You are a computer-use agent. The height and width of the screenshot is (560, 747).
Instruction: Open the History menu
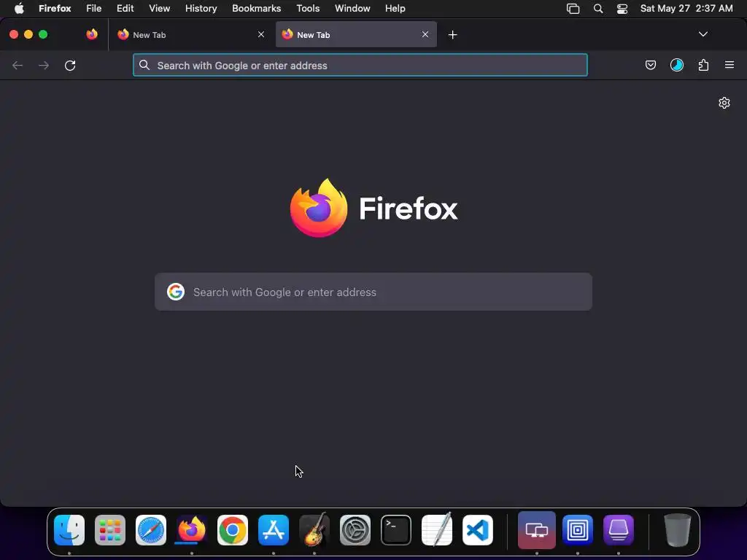click(201, 9)
